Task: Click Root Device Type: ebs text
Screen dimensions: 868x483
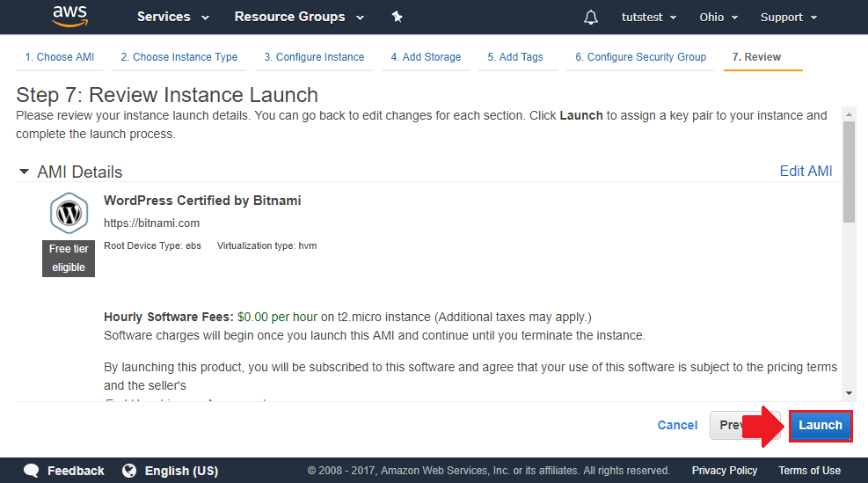Action: (x=152, y=246)
